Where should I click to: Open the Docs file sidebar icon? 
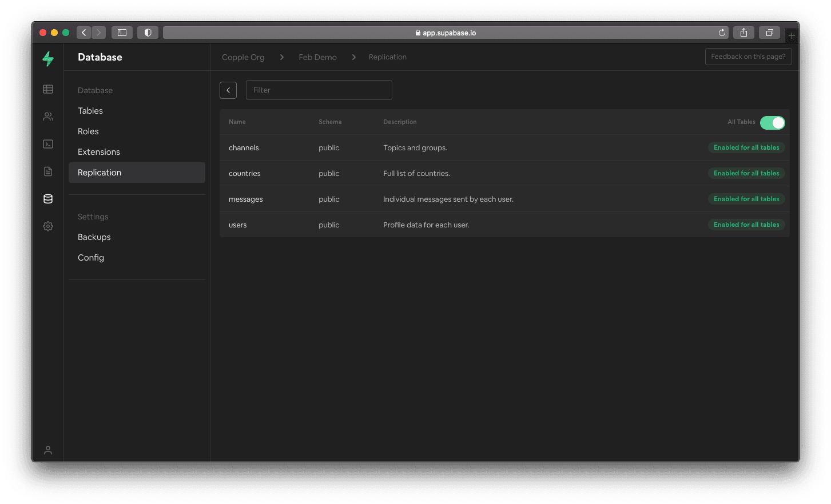click(48, 171)
